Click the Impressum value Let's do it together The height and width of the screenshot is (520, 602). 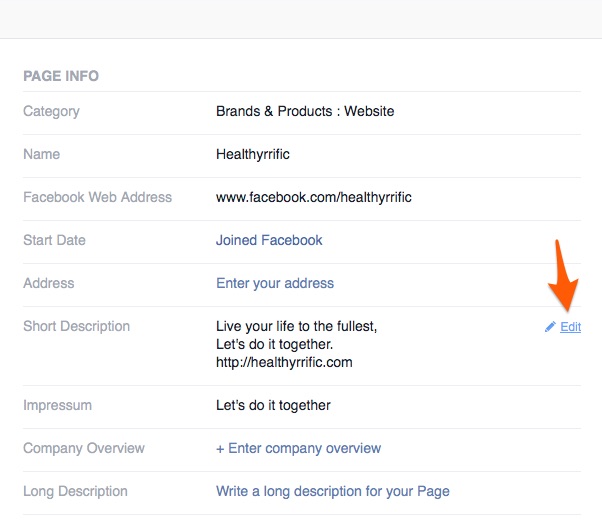point(273,406)
